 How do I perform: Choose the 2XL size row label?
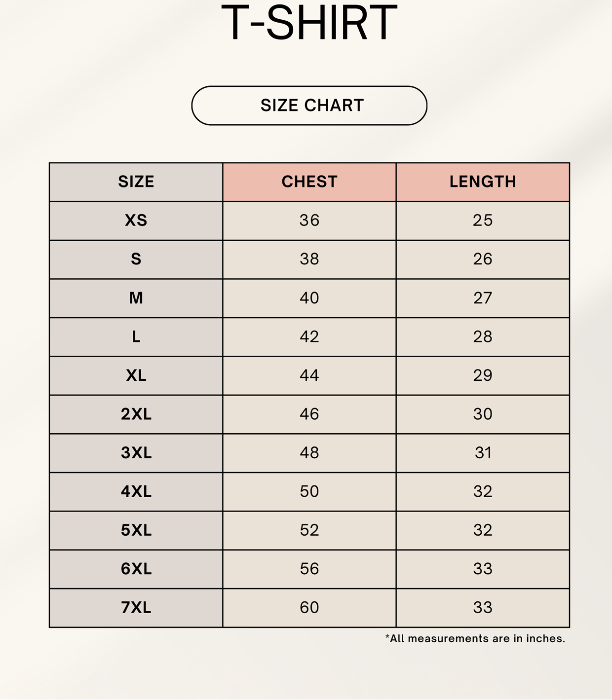click(x=136, y=414)
